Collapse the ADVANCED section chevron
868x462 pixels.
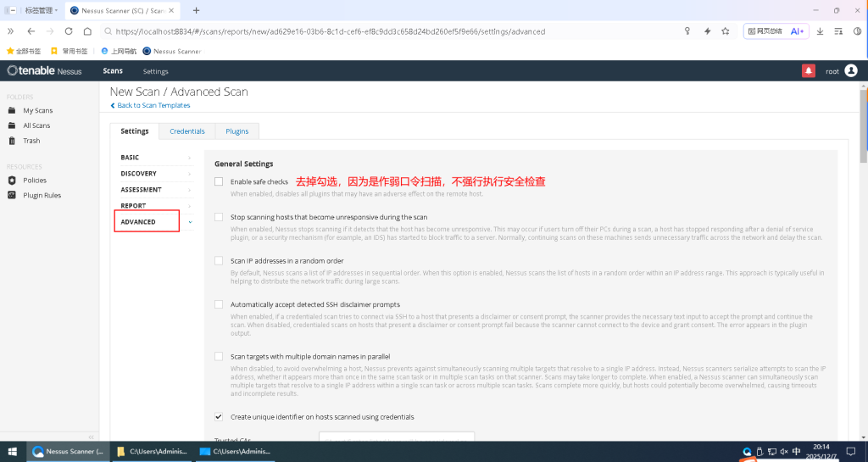(x=190, y=222)
